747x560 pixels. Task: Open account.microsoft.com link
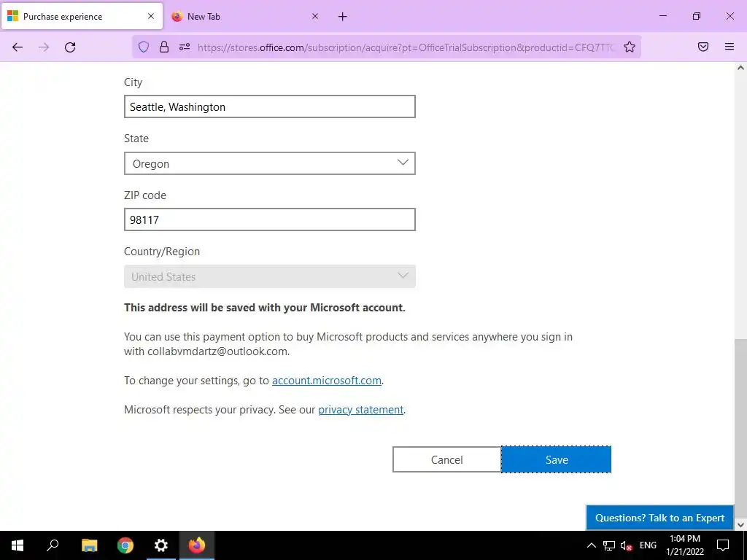tap(326, 381)
